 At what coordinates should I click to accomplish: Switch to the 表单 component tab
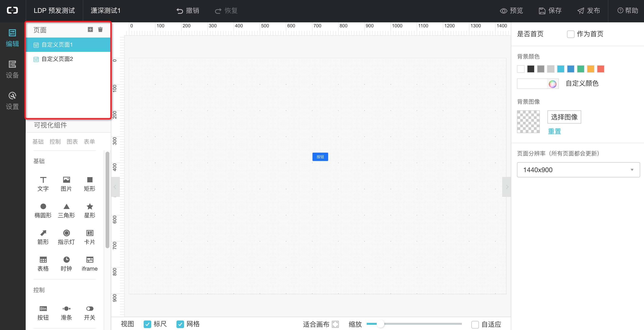89,142
